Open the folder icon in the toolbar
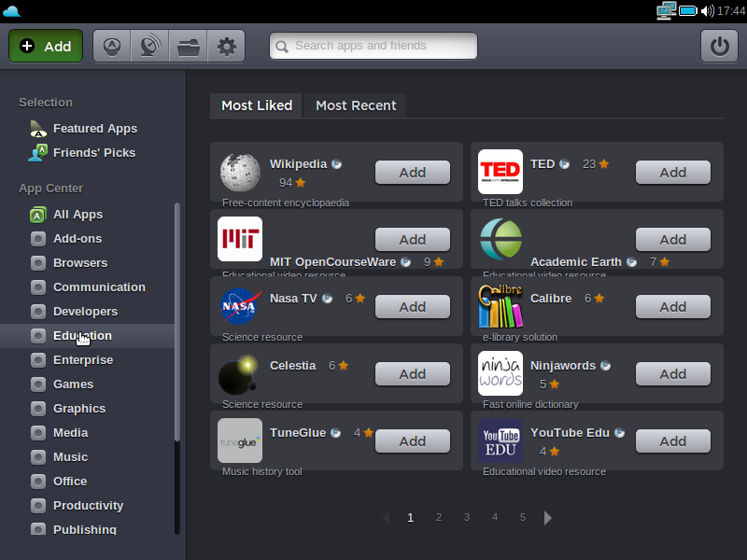Viewport: 747px width, 560px height. click(188, 46)
